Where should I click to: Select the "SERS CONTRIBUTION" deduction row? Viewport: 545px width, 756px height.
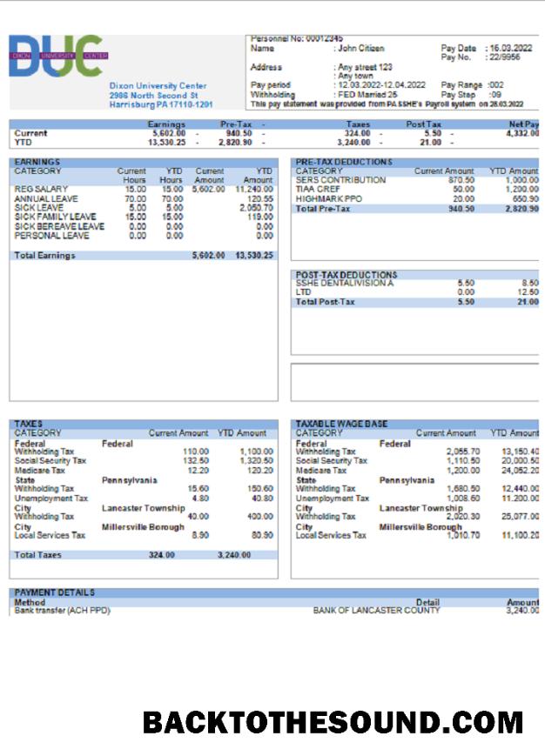(x=341, y=180)
